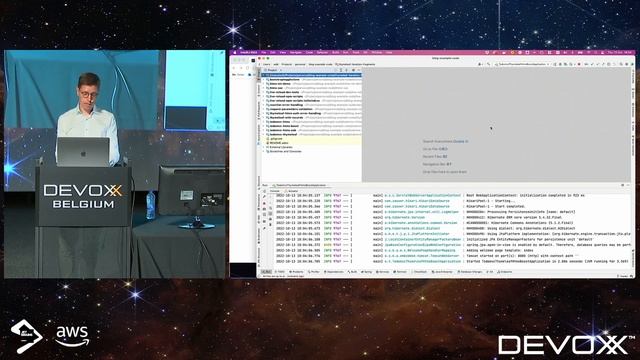Open the Refactor menu
The width and height of the screenshot is (640, 360).
coord(322,52)
